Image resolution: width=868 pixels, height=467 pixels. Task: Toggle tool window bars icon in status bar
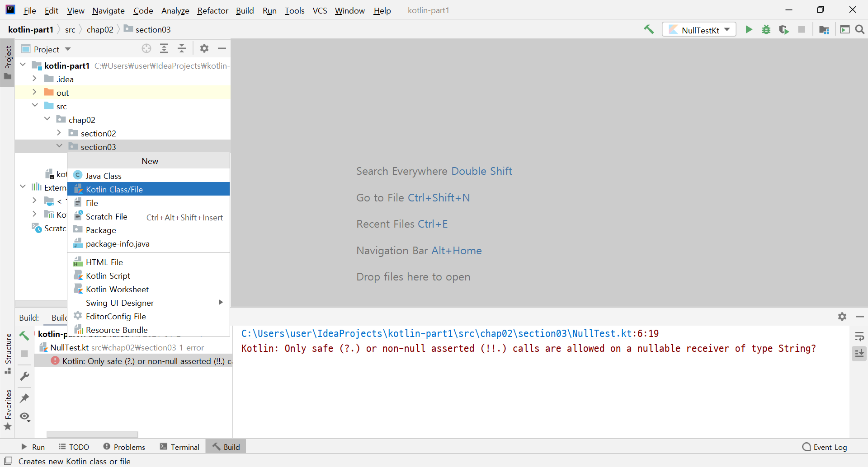(8, 461)
